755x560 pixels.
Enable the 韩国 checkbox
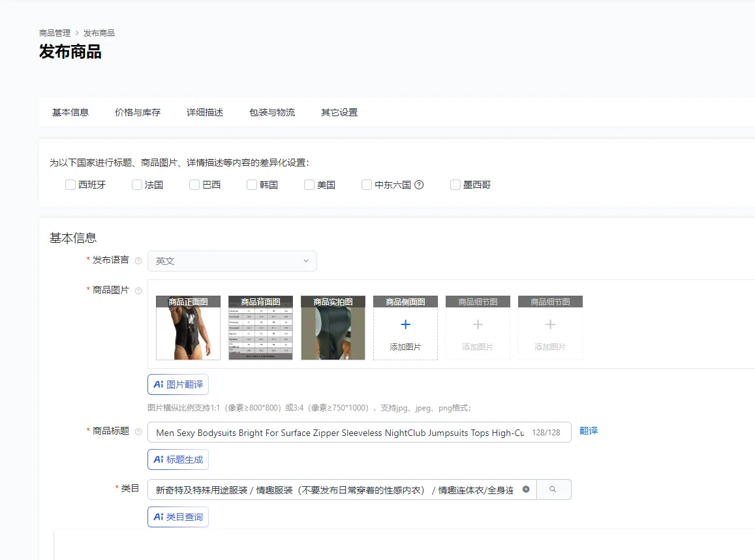[252, 185]
